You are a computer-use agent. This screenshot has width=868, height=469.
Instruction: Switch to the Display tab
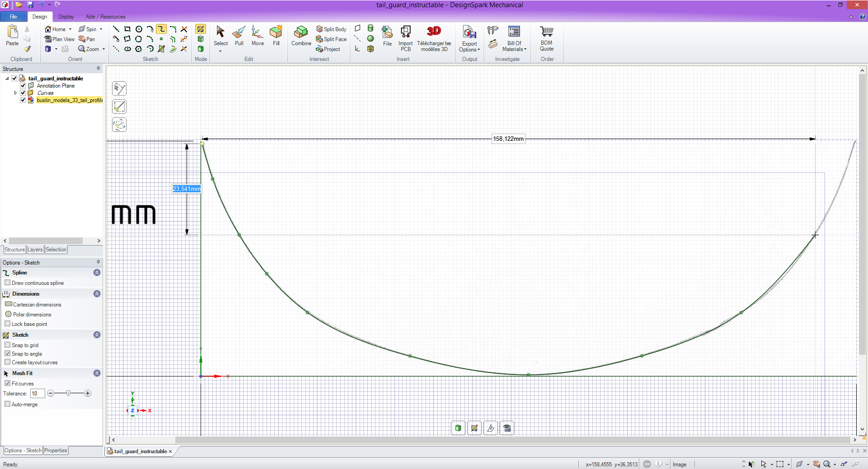[x=66, y=17]
